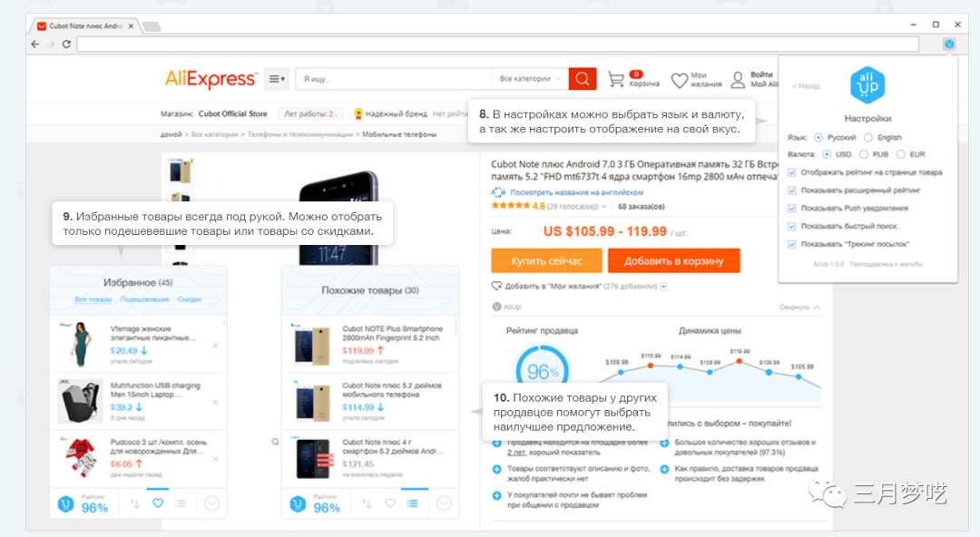
Task: Click the Купить сейчас button
Action: point(545,261)
